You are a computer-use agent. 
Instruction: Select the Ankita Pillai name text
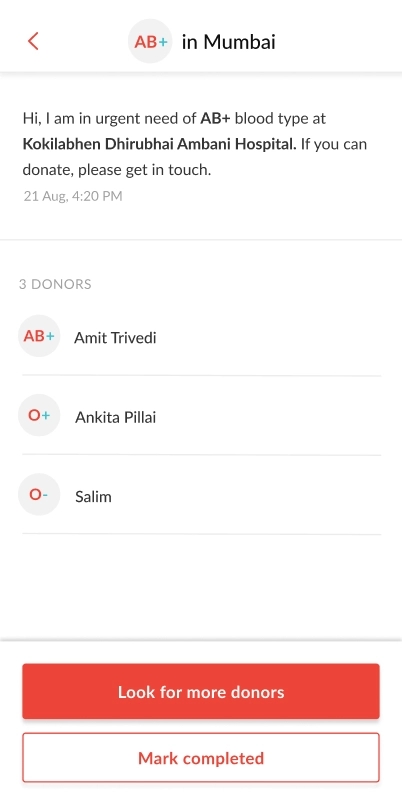[115, 417]
